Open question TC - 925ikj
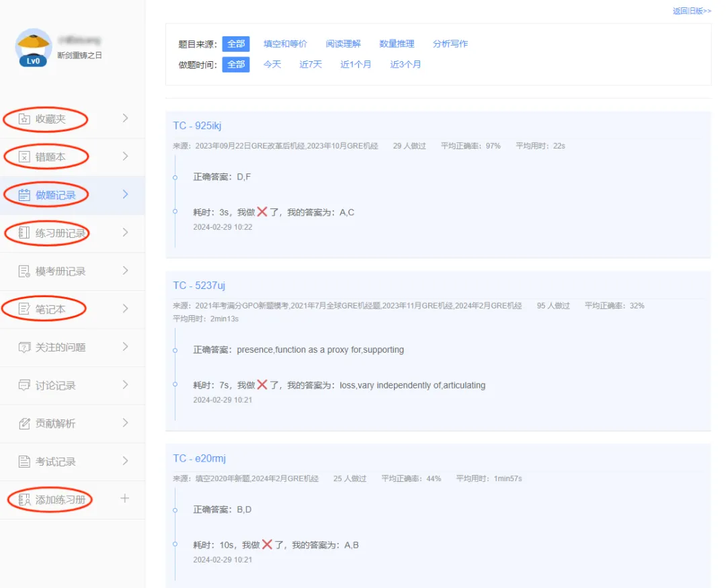The width and height of the screenshot is (726, 588). (197, 126)
